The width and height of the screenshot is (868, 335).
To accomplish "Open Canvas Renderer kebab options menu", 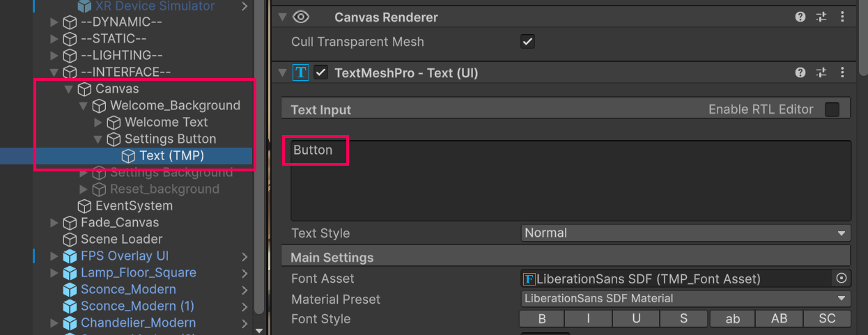I will (843, 17).
